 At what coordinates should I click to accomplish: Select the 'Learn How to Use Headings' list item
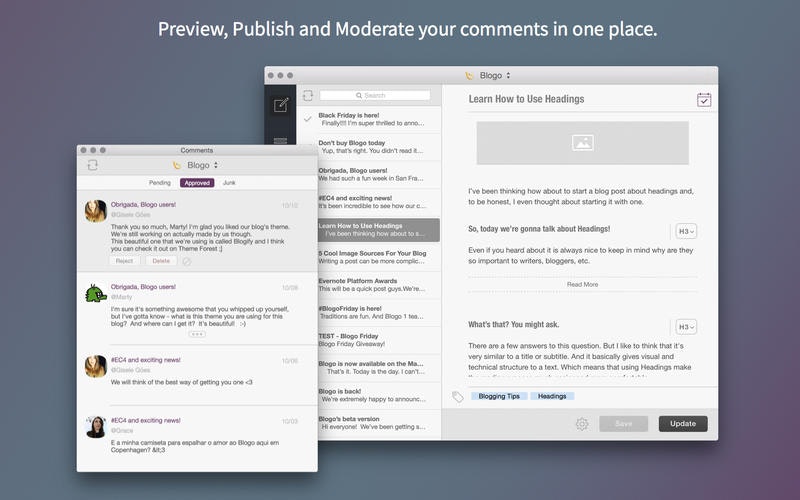point(378,230)
